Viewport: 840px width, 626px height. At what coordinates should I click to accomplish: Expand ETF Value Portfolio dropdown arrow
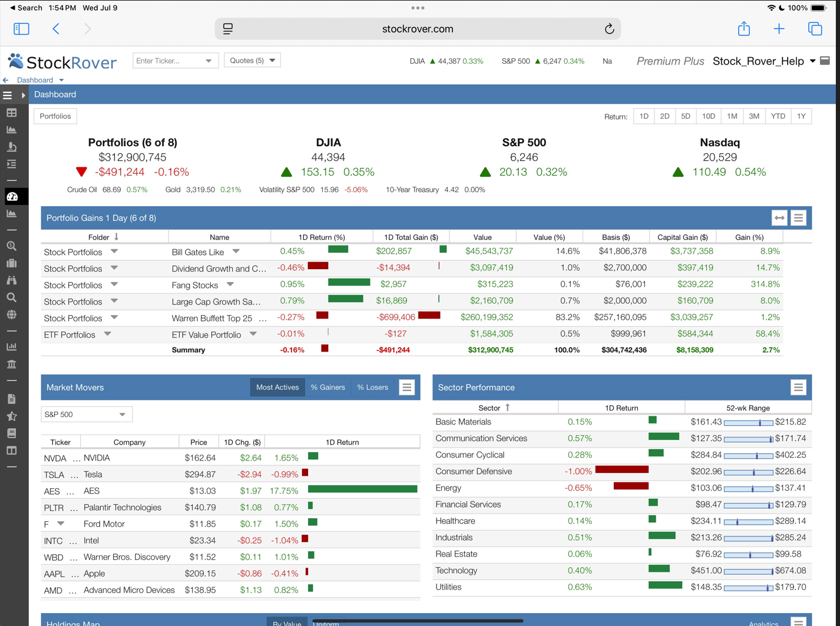(x=253, y=334)
